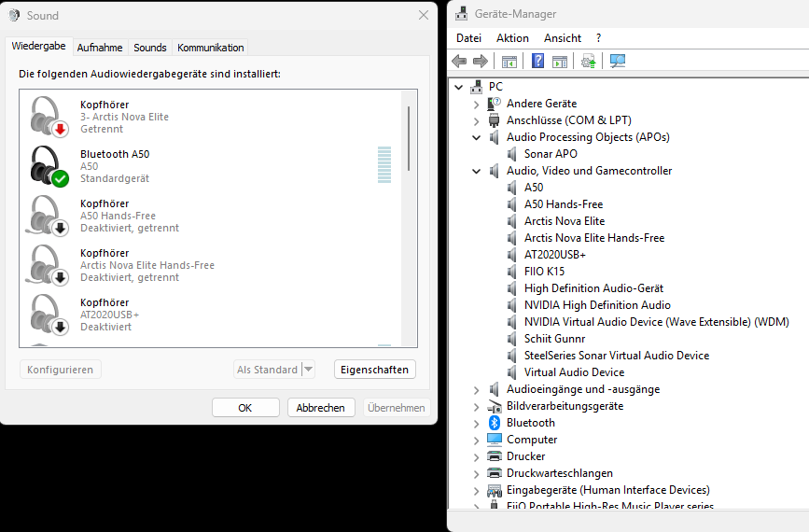The width and height of the screenshot is (809, 532).
Task: Select High Definition Audio-Gerät entry
Action: [593, 287]
